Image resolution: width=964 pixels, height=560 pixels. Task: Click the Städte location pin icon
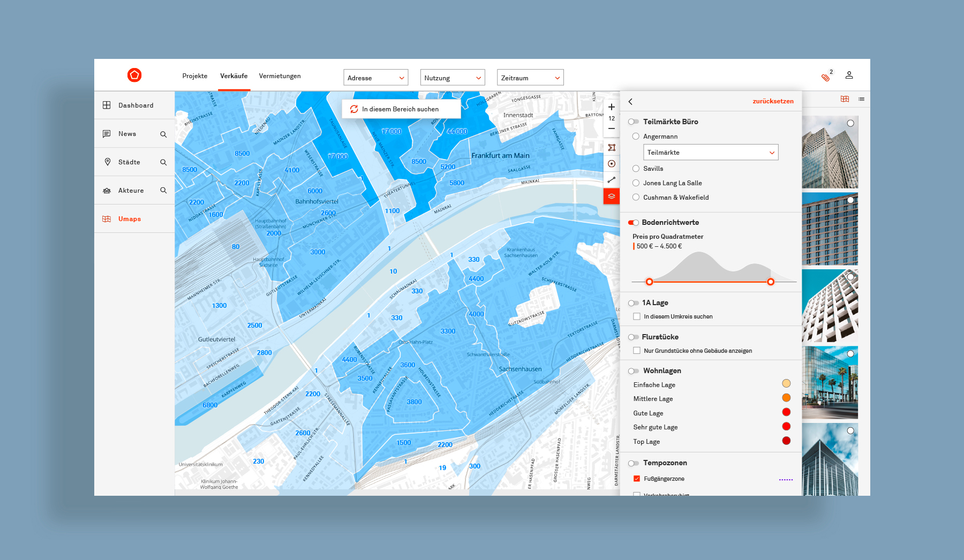(x=107, y=162)
